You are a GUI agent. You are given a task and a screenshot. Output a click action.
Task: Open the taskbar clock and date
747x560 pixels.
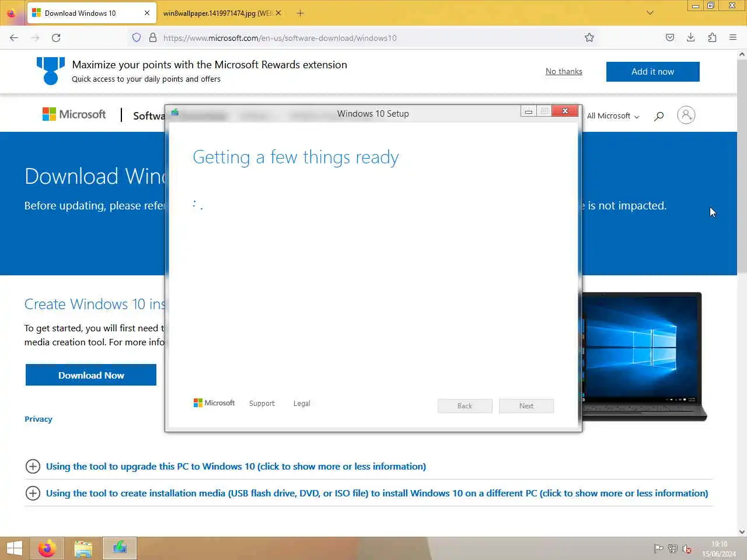coord(719,549)
